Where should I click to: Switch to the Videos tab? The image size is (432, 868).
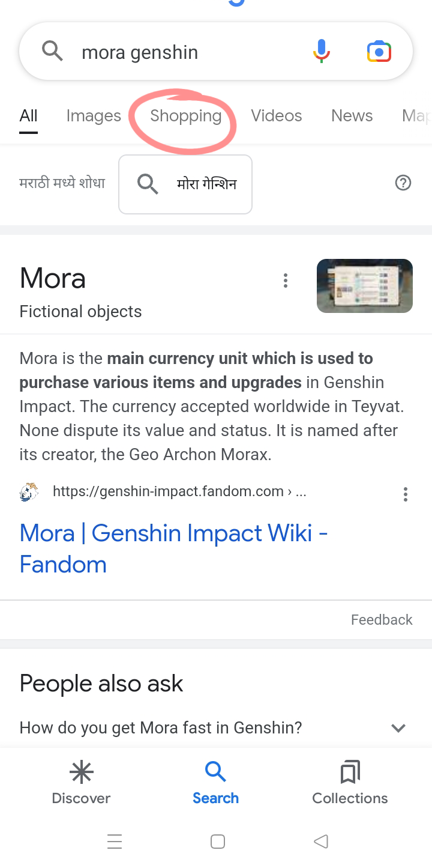(277, 115)
